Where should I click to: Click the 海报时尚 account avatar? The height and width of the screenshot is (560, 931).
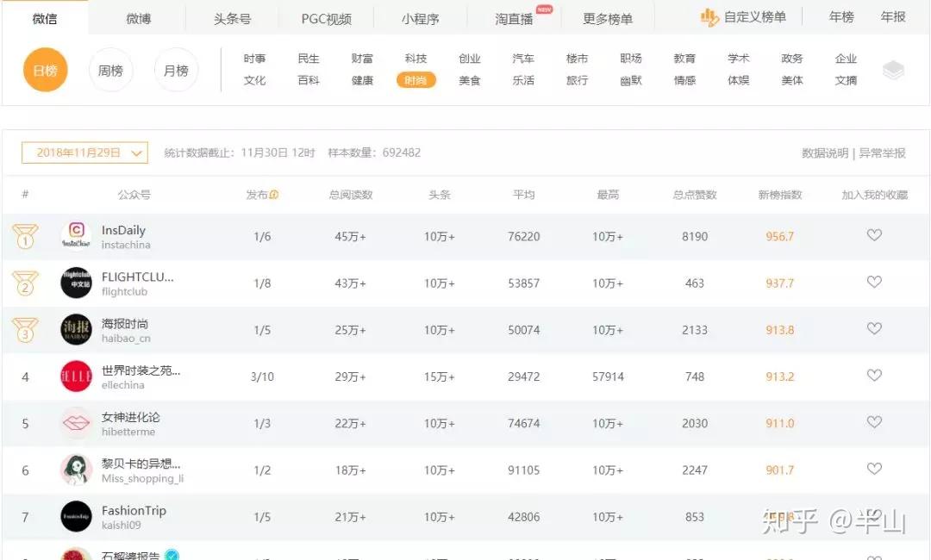pos(76,330)
